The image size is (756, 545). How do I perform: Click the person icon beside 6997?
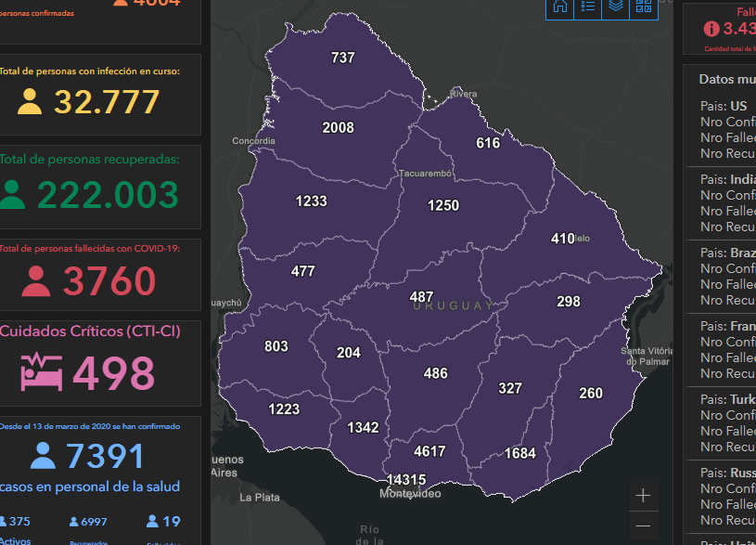click(x=74, y=522)
